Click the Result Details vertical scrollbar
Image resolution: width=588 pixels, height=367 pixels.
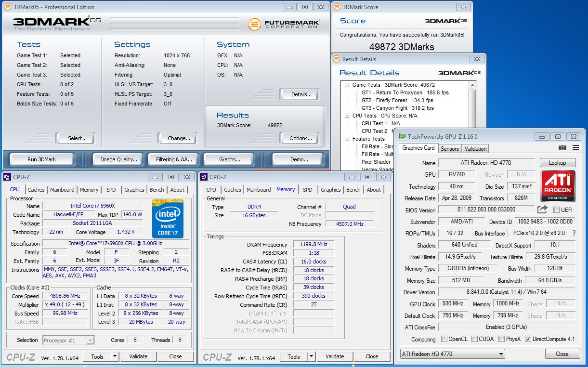pos(472,126)
